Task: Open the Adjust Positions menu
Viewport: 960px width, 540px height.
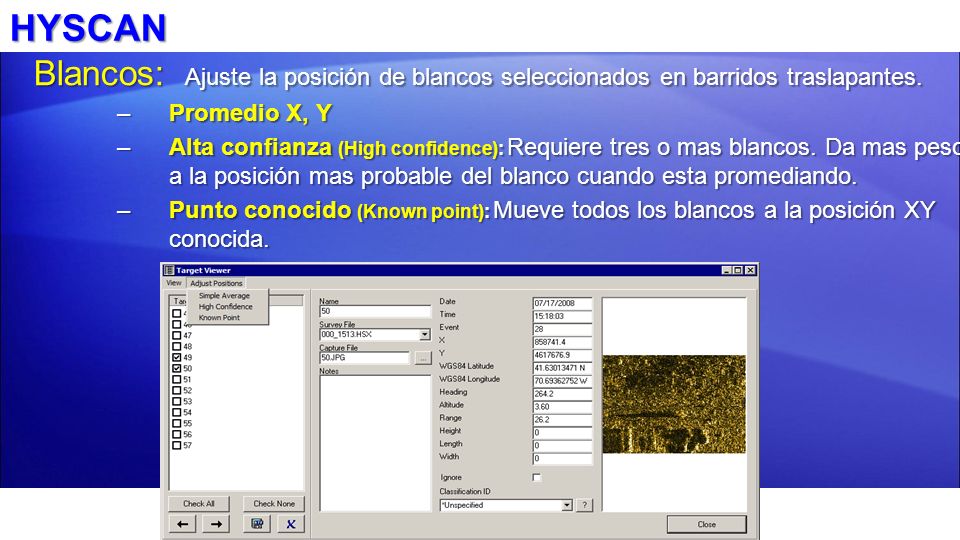Action: tap(216, 283)
